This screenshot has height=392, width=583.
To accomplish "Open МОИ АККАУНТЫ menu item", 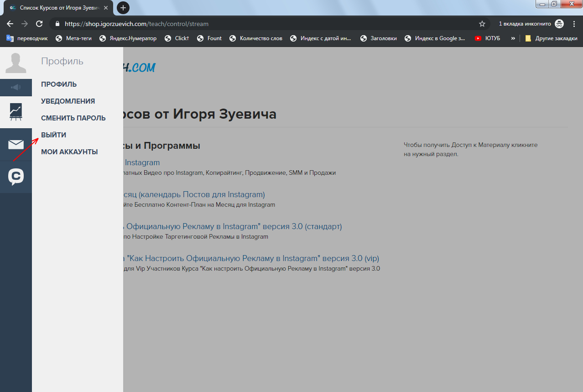I will (x=69, y=152).
